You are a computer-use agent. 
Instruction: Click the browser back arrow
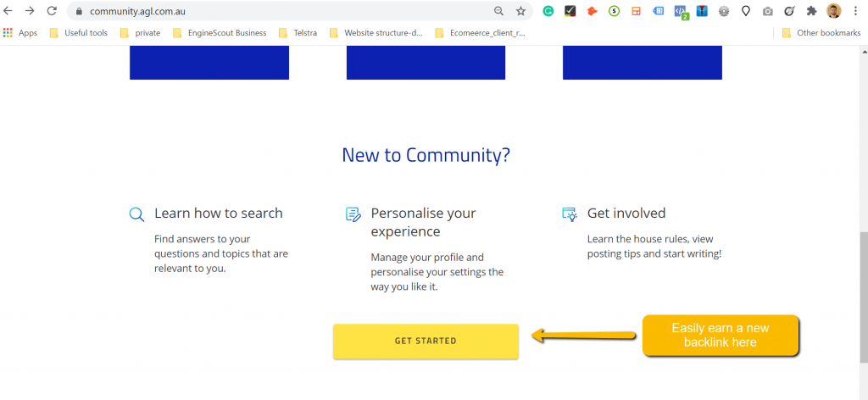click(x=8, y=11)
